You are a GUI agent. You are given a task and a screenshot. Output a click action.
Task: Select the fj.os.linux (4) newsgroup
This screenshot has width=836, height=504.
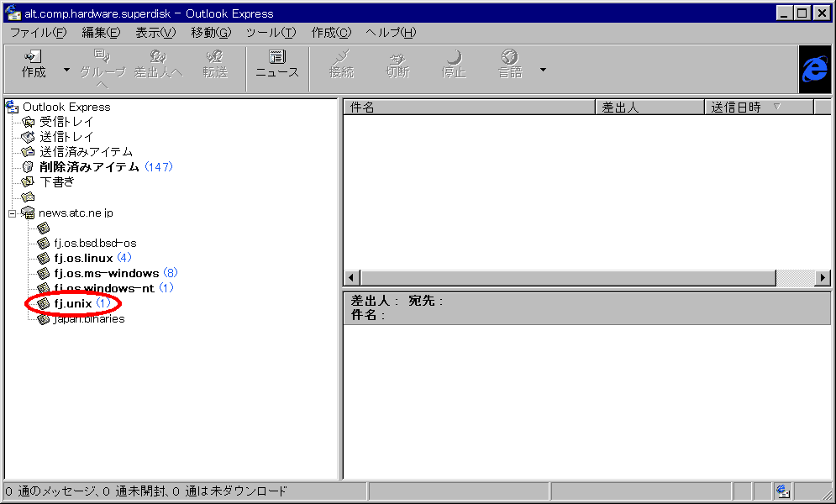click(92, 259)
